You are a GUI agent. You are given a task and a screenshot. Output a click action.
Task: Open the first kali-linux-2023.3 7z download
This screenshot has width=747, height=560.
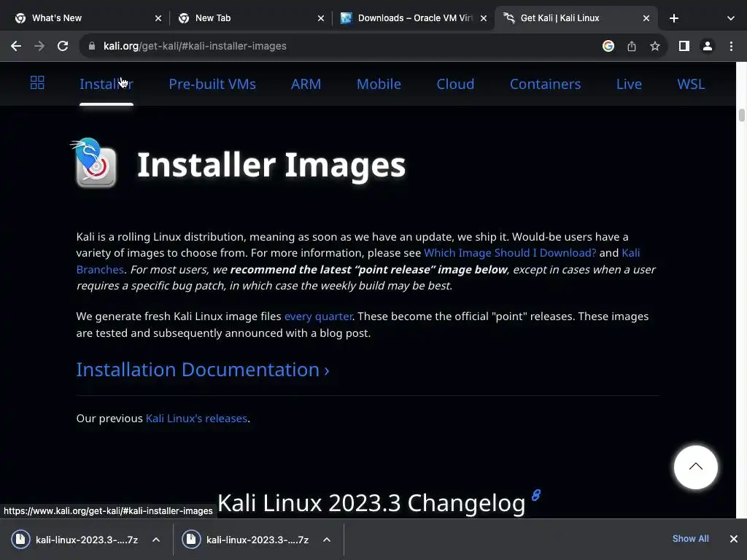click(76, 540)
